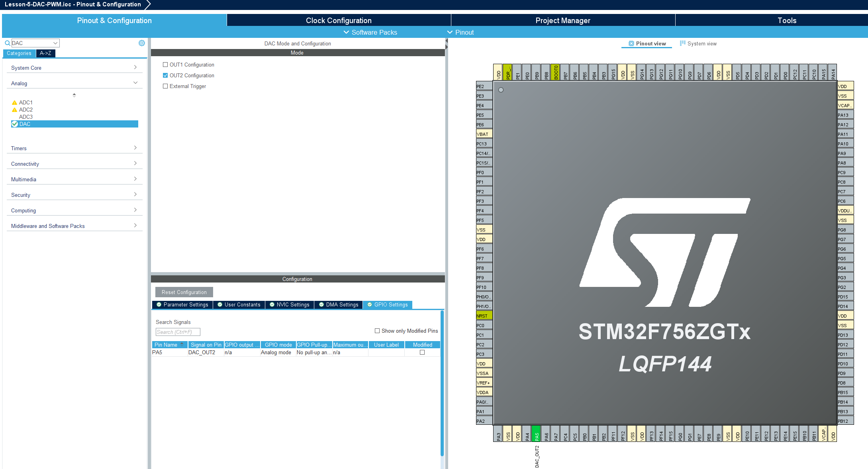Viewport: 868px width, 469px height.
Task: Switch to Clock Configuration tab
Action: (x=339, y=20)
